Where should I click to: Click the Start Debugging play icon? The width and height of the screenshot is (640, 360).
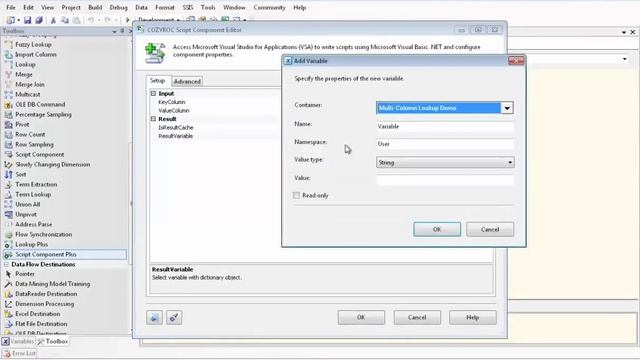click(x=127, y=20)
